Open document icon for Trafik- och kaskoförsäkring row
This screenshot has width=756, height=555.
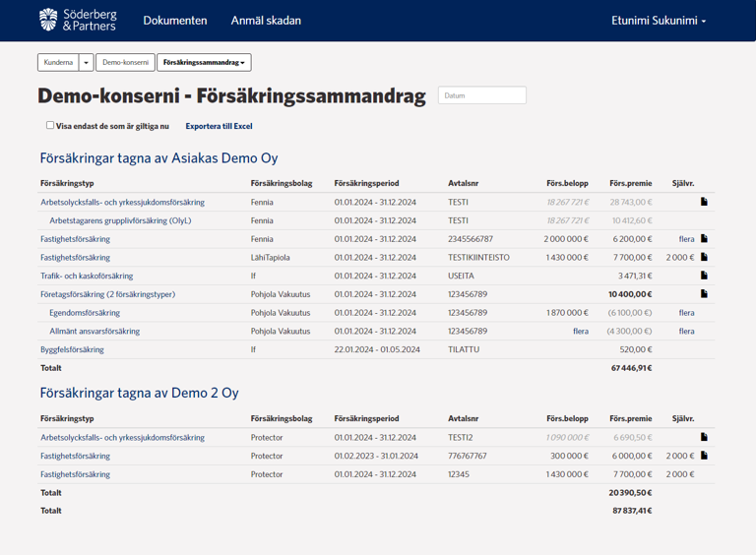click(704, 276)
